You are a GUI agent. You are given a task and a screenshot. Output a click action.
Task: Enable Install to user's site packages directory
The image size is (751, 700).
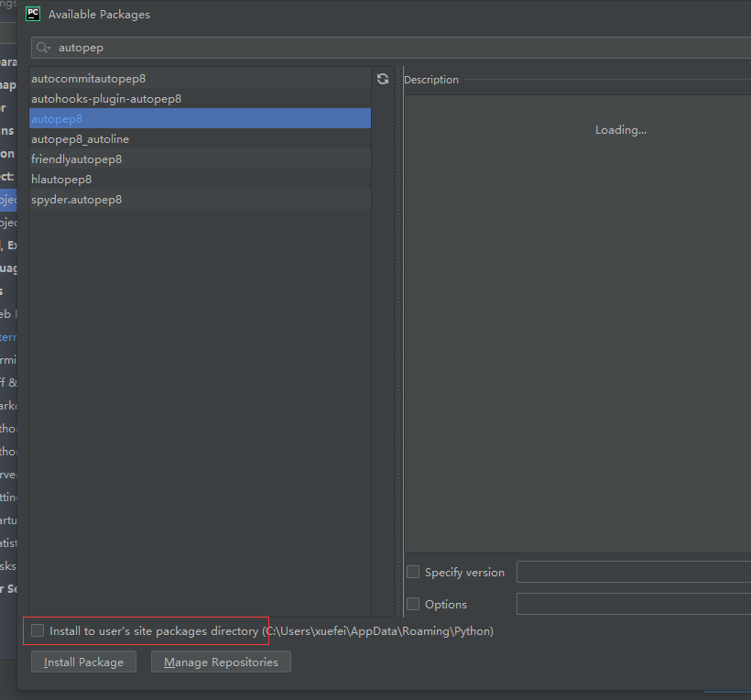click(38, 630)
